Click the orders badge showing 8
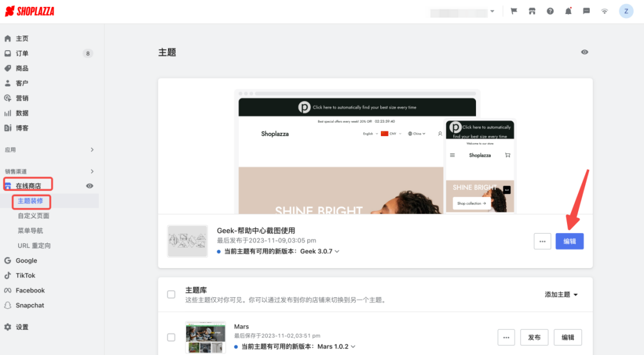Image resolution: width=644 pixels, height=355 pixels. click(87, 53)
